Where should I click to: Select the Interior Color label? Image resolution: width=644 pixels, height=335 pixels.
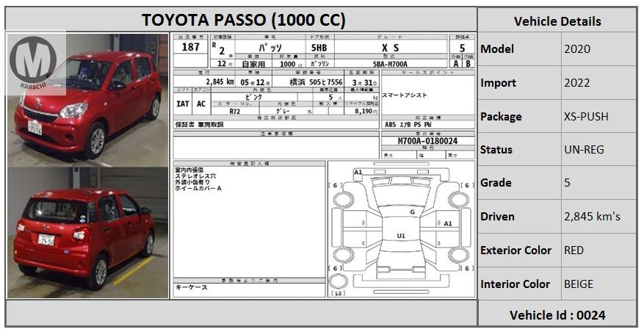515,284
